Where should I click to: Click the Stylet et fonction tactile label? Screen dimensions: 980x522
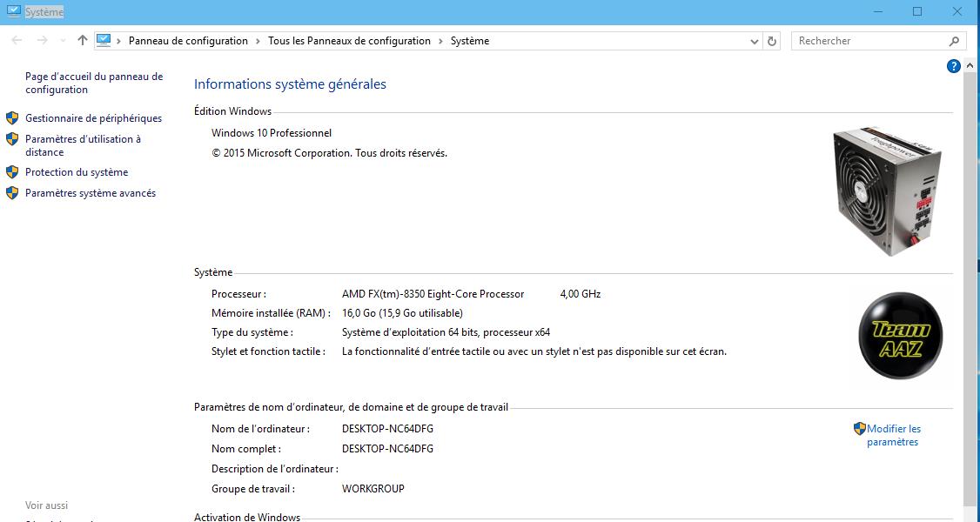pyautogui.click(x=268, y=351)
